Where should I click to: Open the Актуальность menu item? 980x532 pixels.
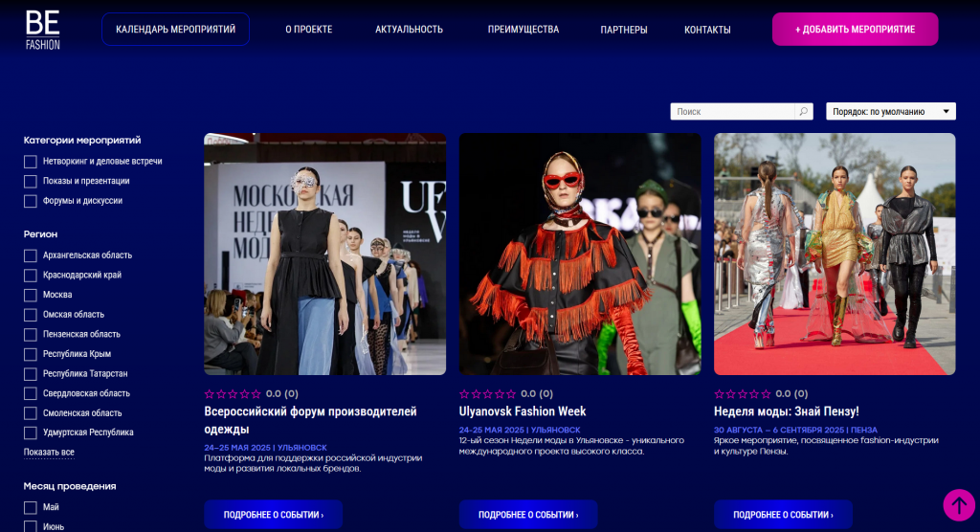click(x=409, y=30)
